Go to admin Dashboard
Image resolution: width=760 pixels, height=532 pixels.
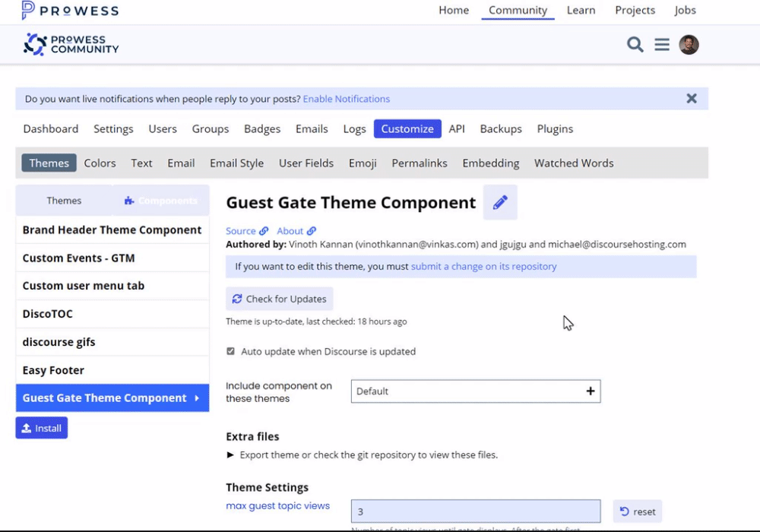click(x=51, y=129)
